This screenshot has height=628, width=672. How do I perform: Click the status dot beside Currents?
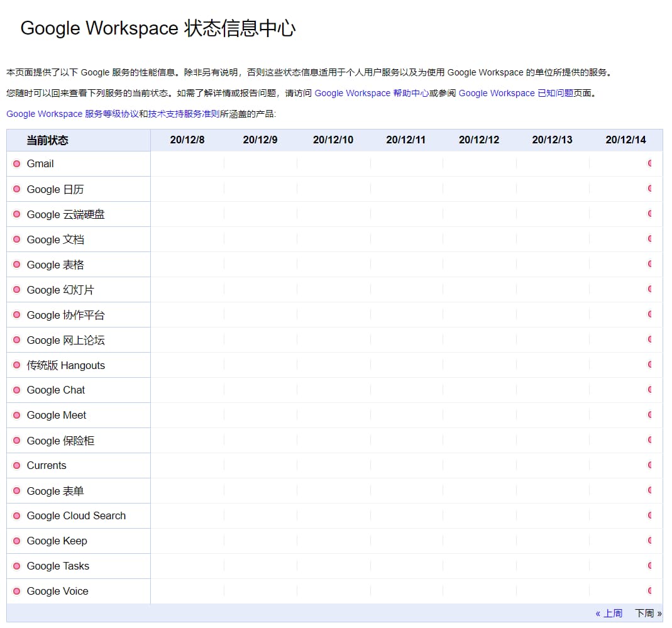(x=17, y=466)
